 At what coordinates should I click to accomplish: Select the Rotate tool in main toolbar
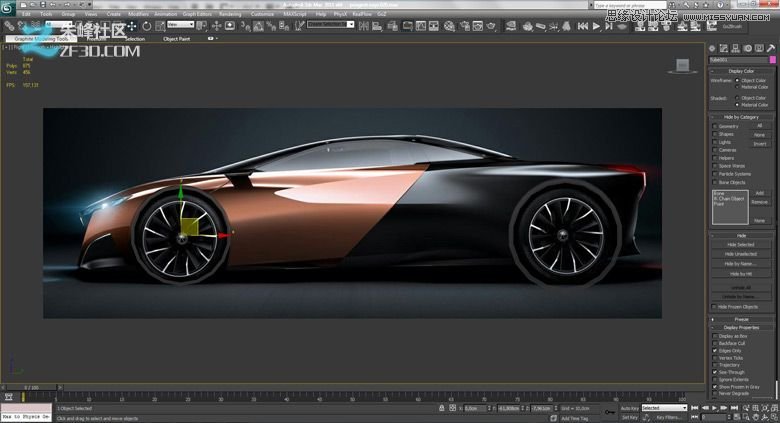[147, 25]
